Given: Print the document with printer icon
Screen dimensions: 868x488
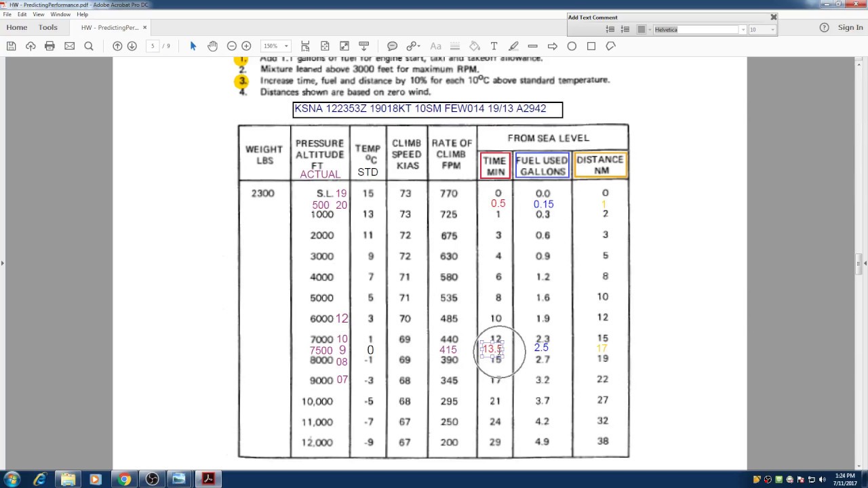Looking at the screenshot, I should tap(50, 46).
